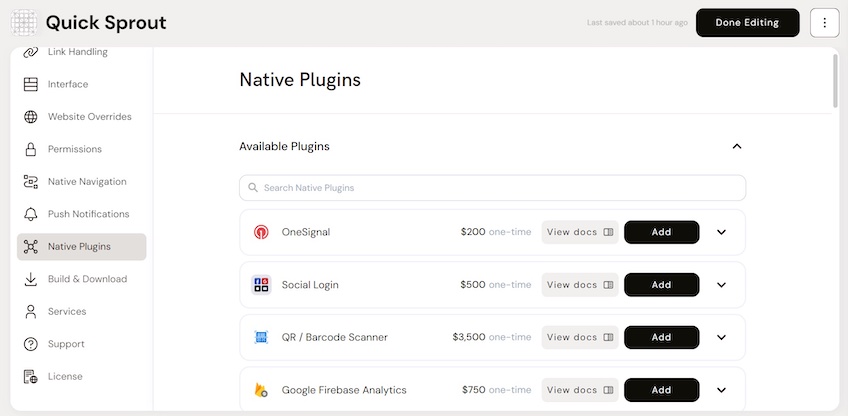848x416 pixels.
Task: Click the Interface layout icon
Action: [x=31, y=84]
